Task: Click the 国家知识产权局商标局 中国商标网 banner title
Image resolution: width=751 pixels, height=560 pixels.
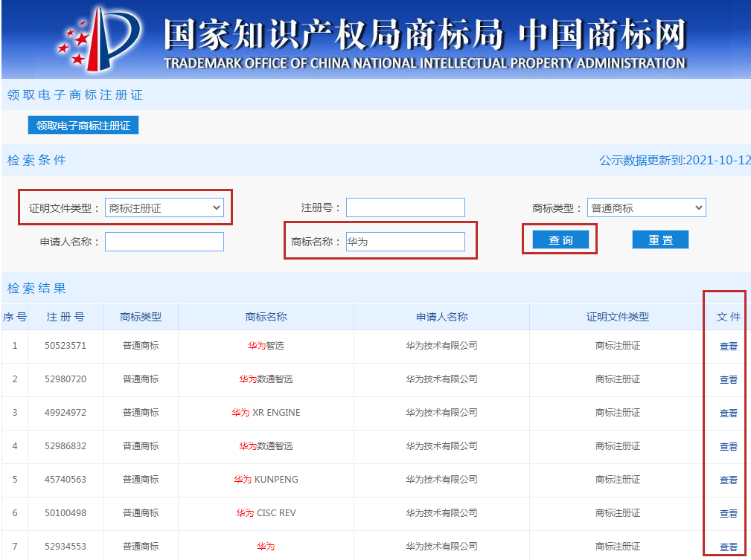Action: 425,34
